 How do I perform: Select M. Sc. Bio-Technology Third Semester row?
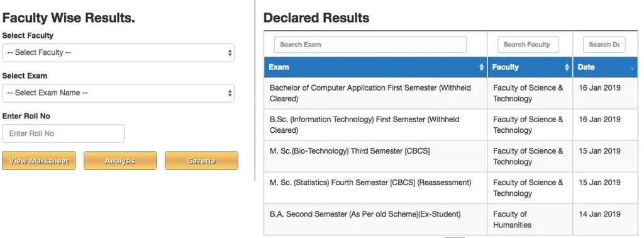tap(451, 157)
